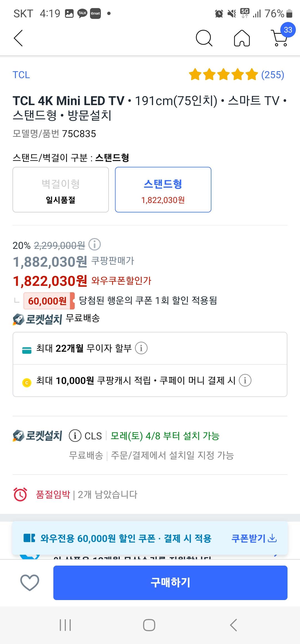Open the search magnifier icon
Viewport: 300px width, 644px height.
(204, 38)
